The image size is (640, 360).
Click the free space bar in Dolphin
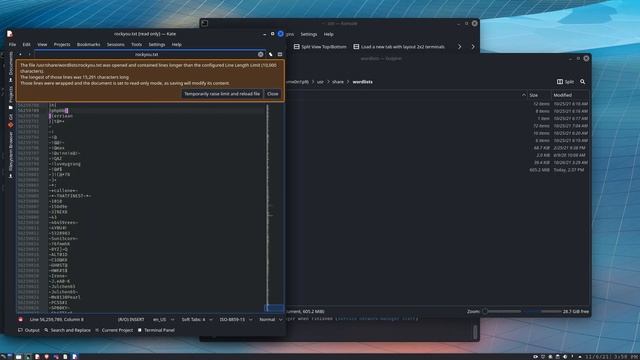542,311
